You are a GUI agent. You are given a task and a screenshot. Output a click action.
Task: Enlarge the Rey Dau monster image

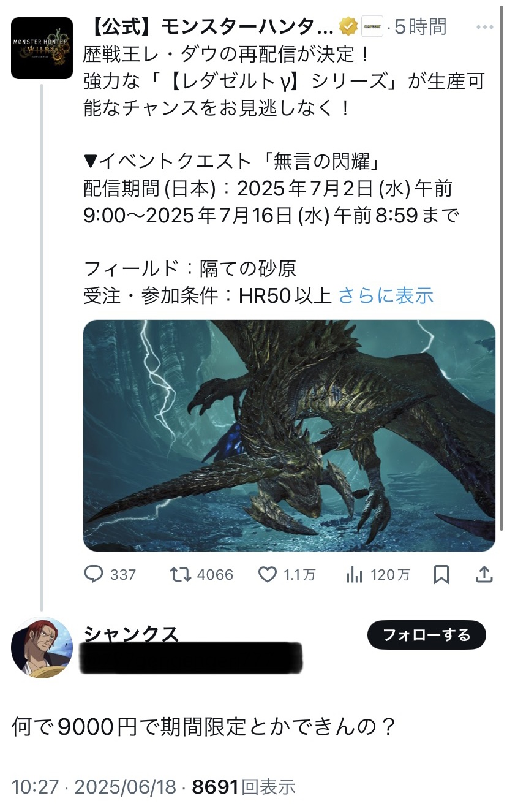tap(289, 436)
